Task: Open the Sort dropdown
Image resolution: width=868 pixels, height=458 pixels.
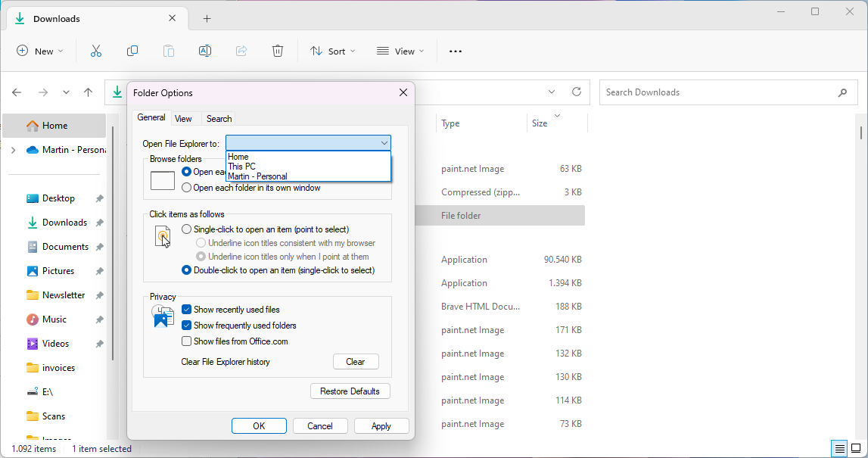Action: click(x=333, y=51)
